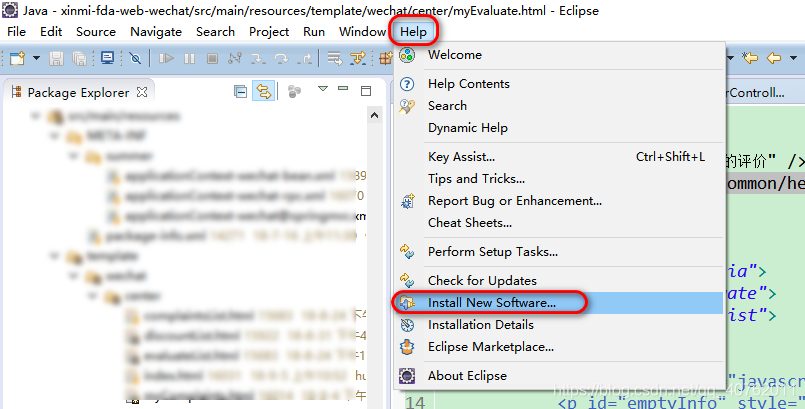Select About Eclipse
This screenshot has width=805, height=409.
tap(559, 376)
